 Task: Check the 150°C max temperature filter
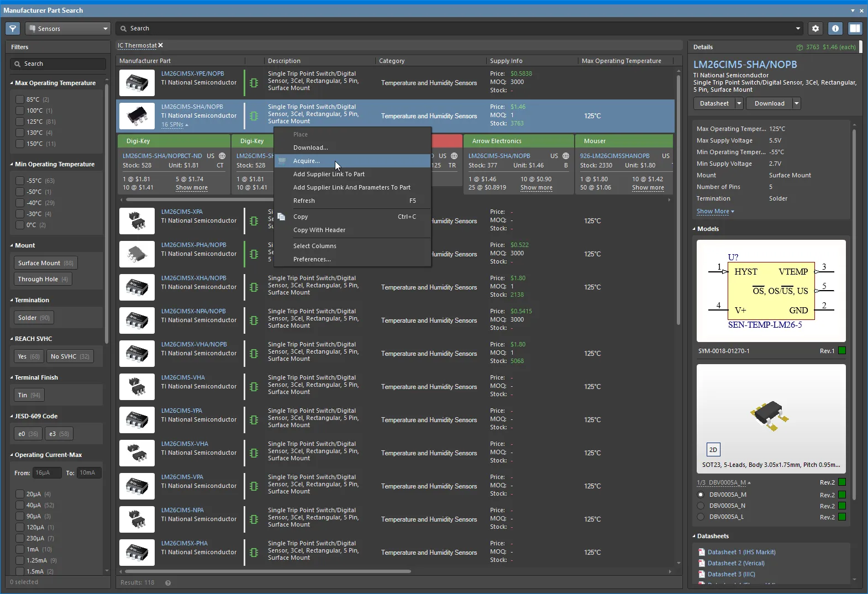click(20, 144)
